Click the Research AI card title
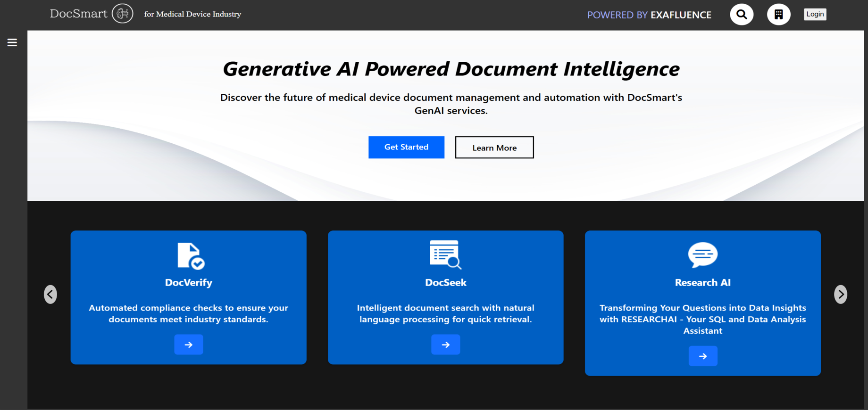The width and height of the screenshot is (868, 410). (x=703, y=282)
